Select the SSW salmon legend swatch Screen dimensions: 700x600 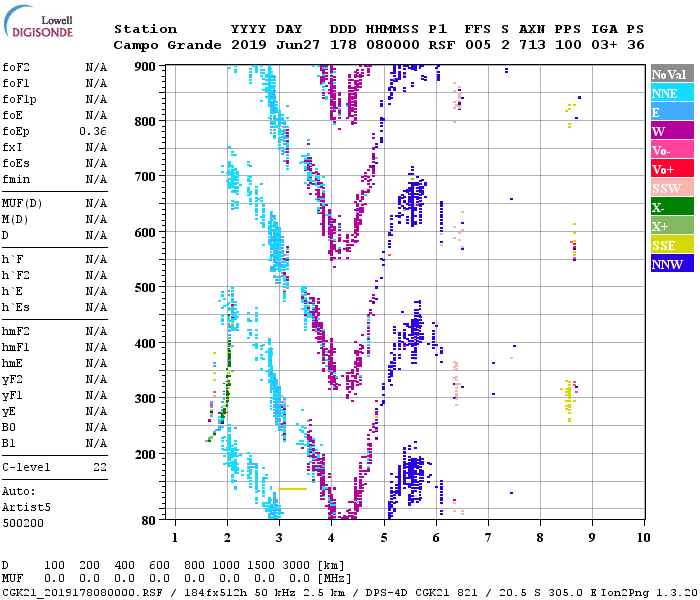coord(672,188)
